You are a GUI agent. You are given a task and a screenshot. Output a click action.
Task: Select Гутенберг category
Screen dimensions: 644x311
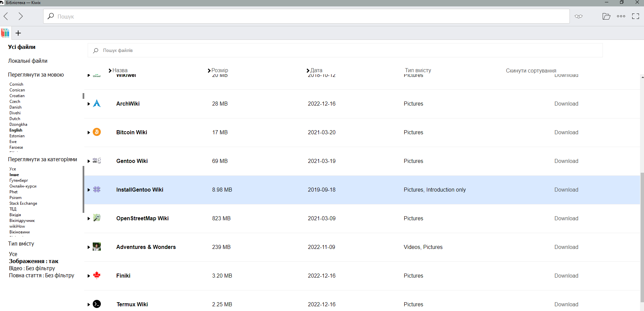pos(19,180)
